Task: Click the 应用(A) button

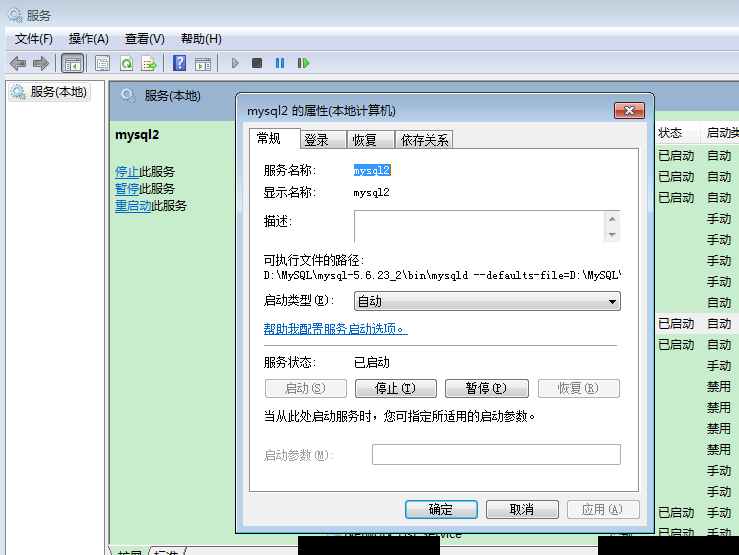Action: click(603, 509)
